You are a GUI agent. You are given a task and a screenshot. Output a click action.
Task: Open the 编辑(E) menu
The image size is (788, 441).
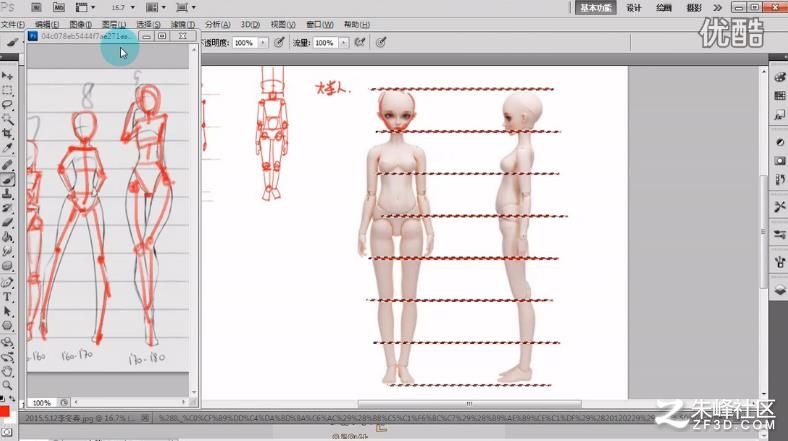point(47,24)
